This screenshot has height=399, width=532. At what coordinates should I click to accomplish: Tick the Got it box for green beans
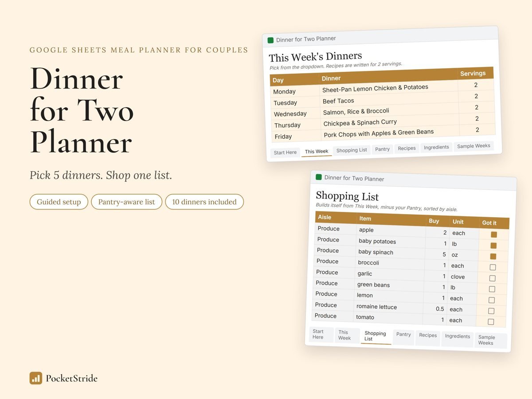492,289
